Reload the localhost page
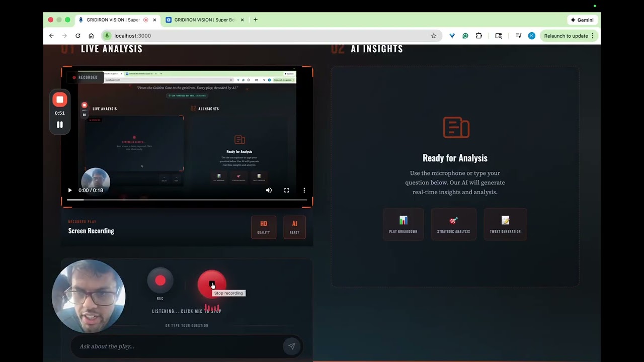 click(78, 36)
